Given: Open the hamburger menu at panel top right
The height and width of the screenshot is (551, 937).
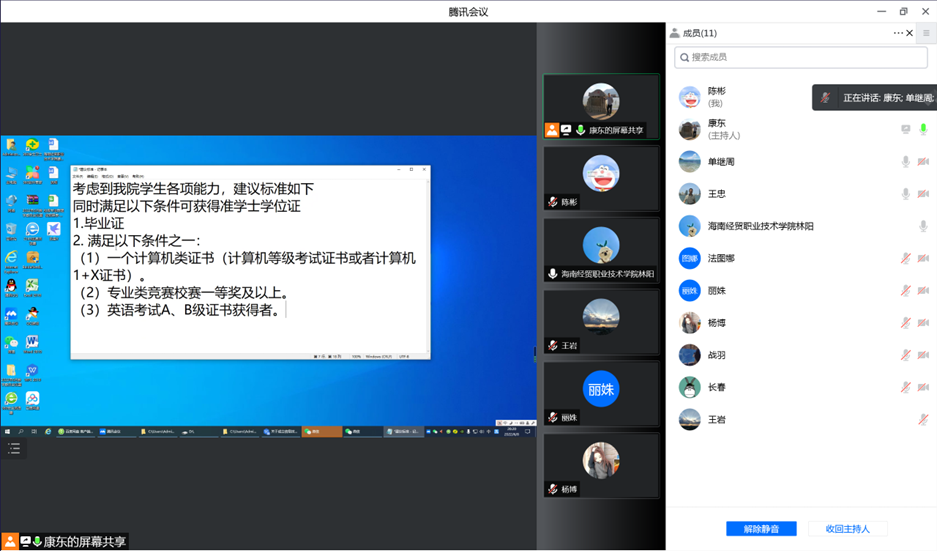Looking at the screenshot, I should [926, 33].
